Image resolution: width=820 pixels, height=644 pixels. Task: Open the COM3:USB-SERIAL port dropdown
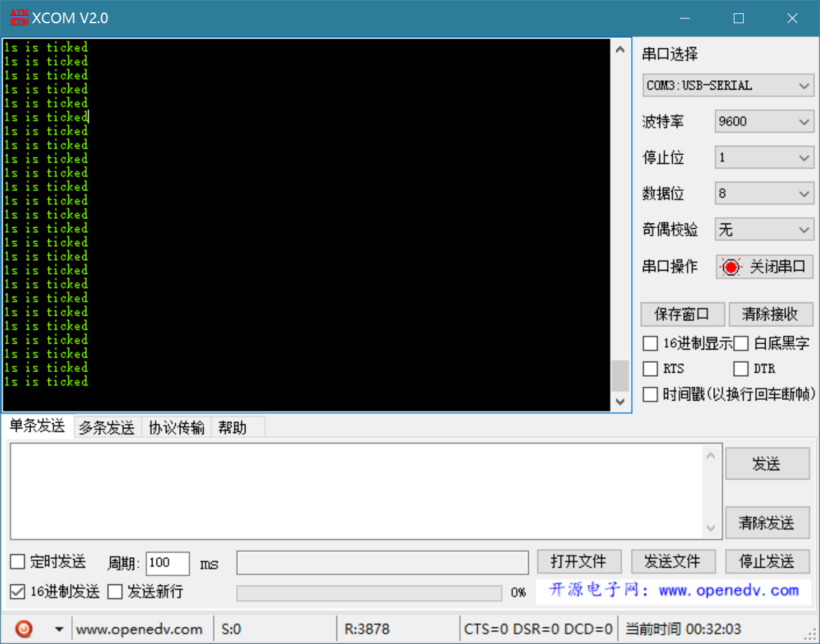728,85
